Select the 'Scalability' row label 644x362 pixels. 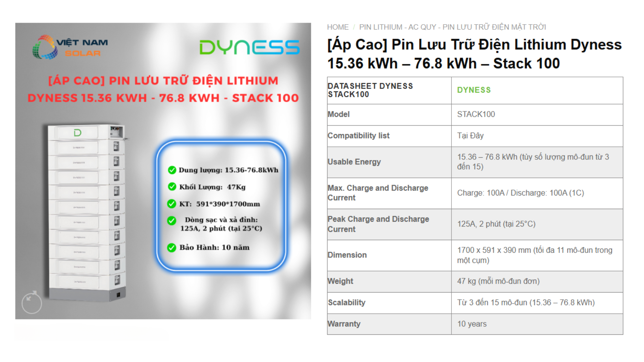pyautogui.click(x=347, y=303)
